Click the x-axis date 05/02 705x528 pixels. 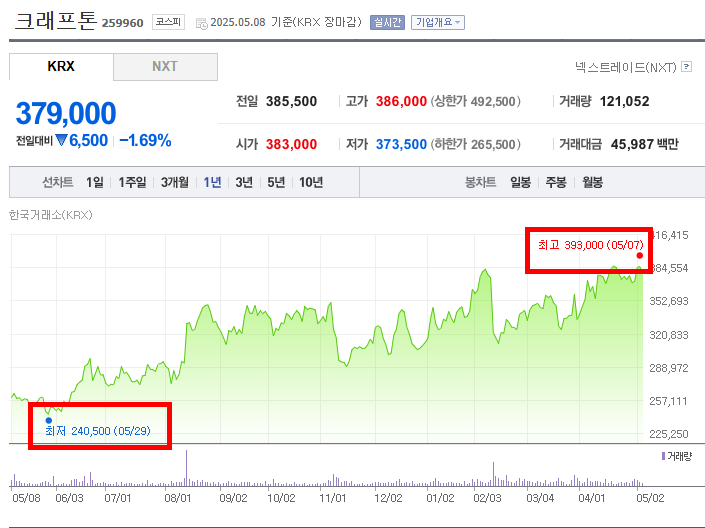[x=650, y=498]
